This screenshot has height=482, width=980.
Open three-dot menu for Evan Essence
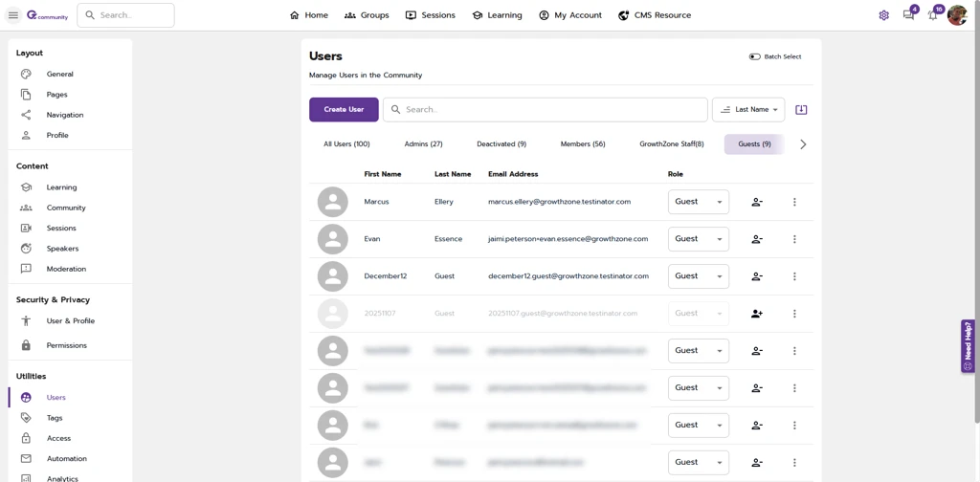tap(794, 239)
